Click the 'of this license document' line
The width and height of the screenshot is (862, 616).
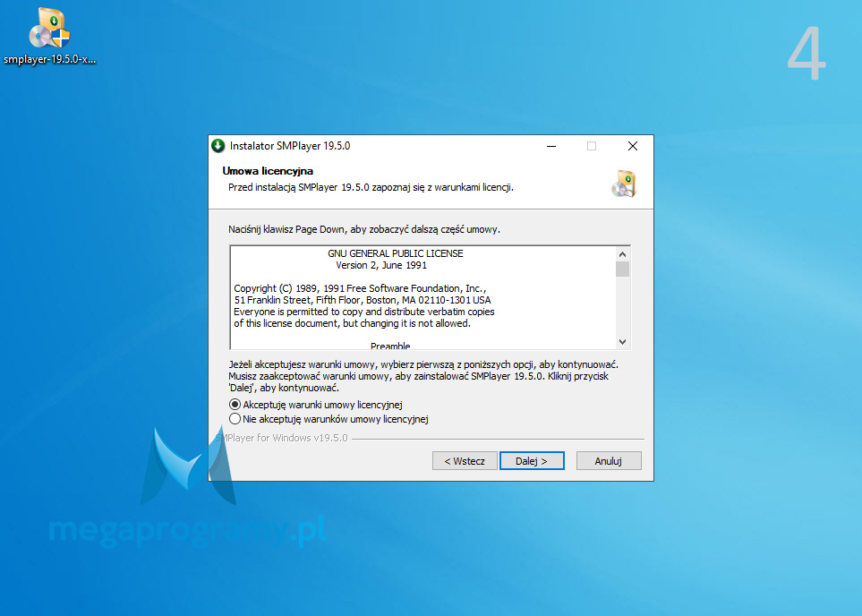tap(353, 323)
